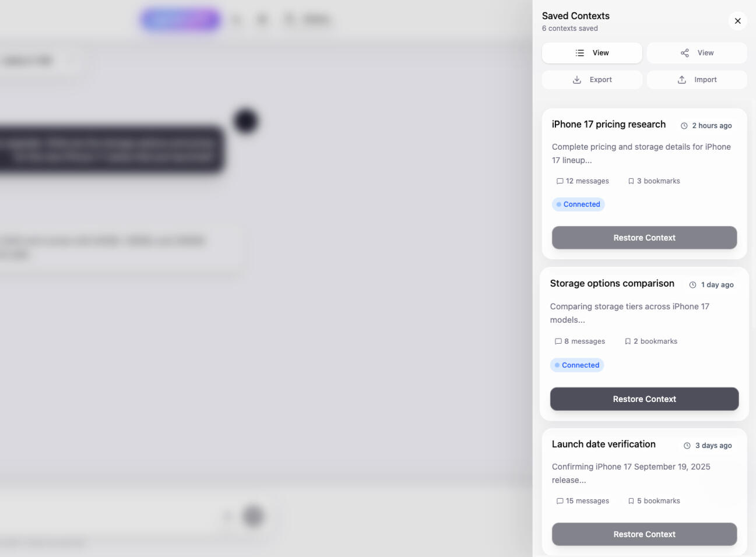756x557 pixels.
Task: Click the list icon on the first View button
Action: pos(579,53)
